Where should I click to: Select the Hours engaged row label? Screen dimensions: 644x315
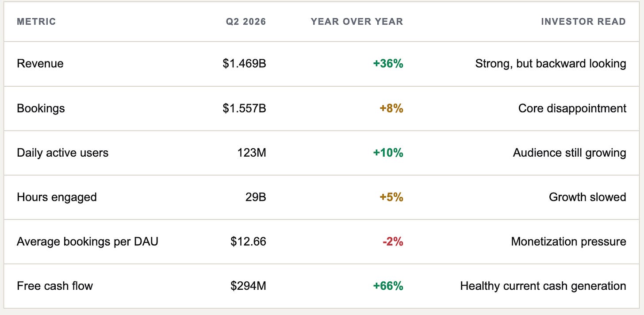tap(57, 197)
